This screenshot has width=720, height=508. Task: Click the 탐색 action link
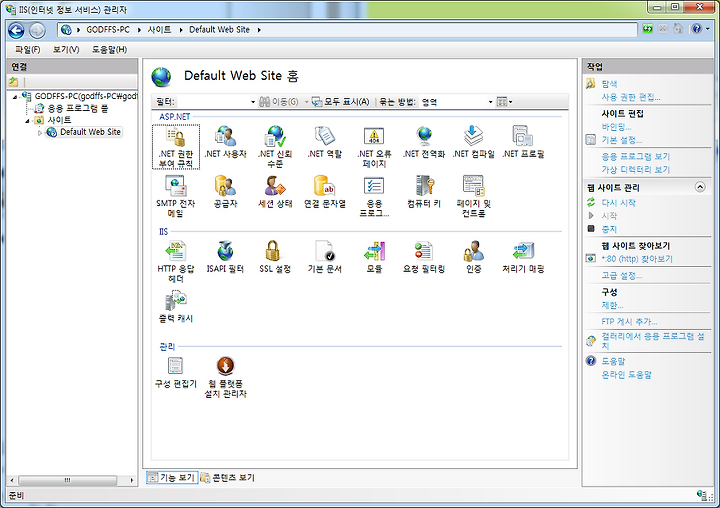pos(609,84)
